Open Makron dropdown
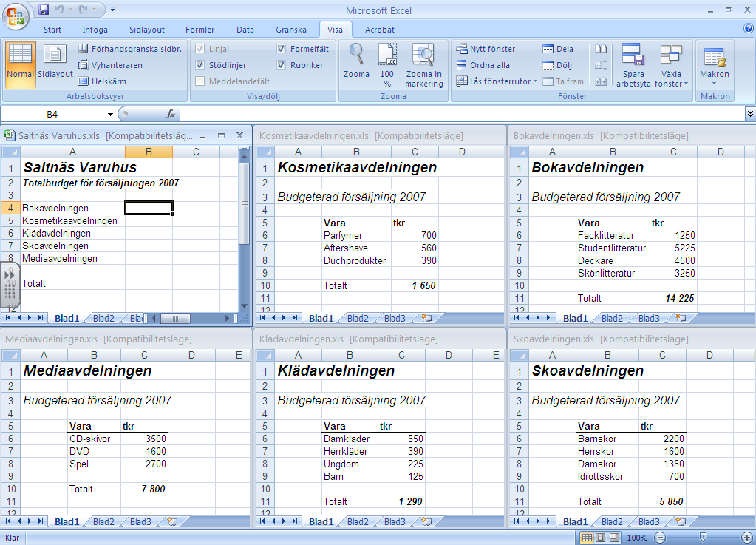Image resolution: width=756 pixels, height=545 pixels. point(715,65)
